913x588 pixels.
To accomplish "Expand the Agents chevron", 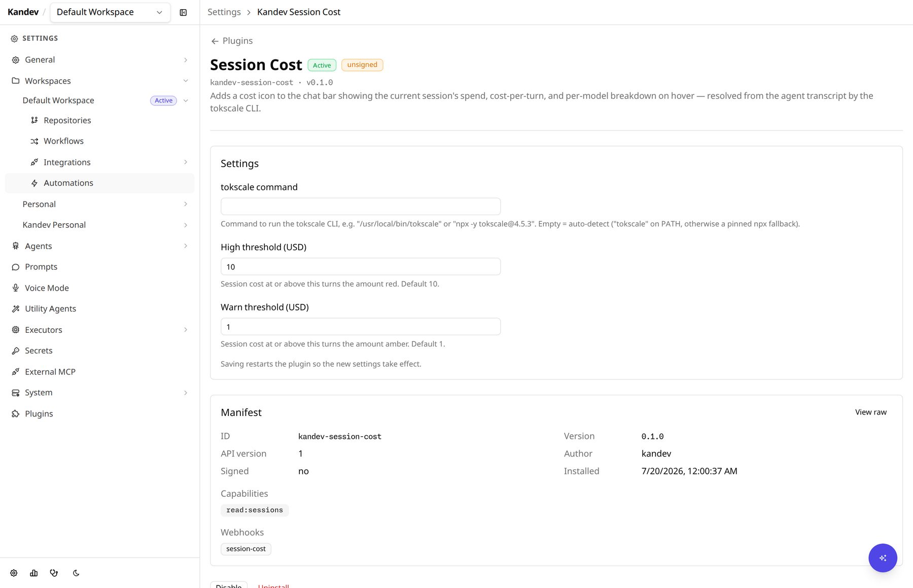I will pyautogui.click(x=186, y=246).
